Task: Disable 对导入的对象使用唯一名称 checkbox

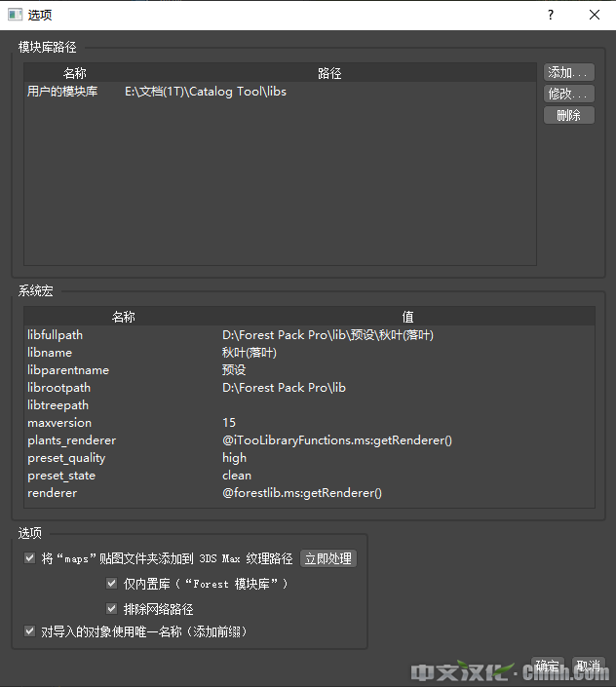Action: (x=29, y=631)
